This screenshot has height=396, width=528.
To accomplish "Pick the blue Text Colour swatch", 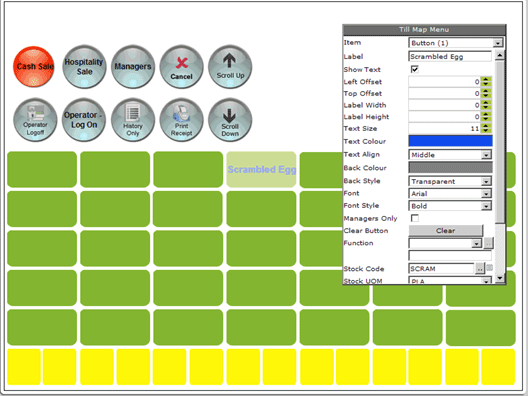I will [451, 141].
